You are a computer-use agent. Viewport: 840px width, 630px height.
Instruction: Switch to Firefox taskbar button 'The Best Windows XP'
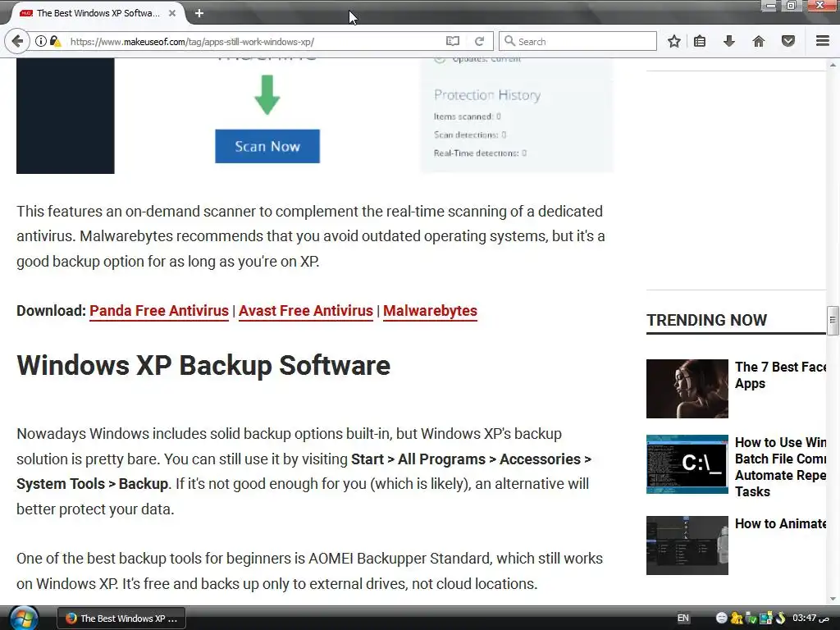121,619
